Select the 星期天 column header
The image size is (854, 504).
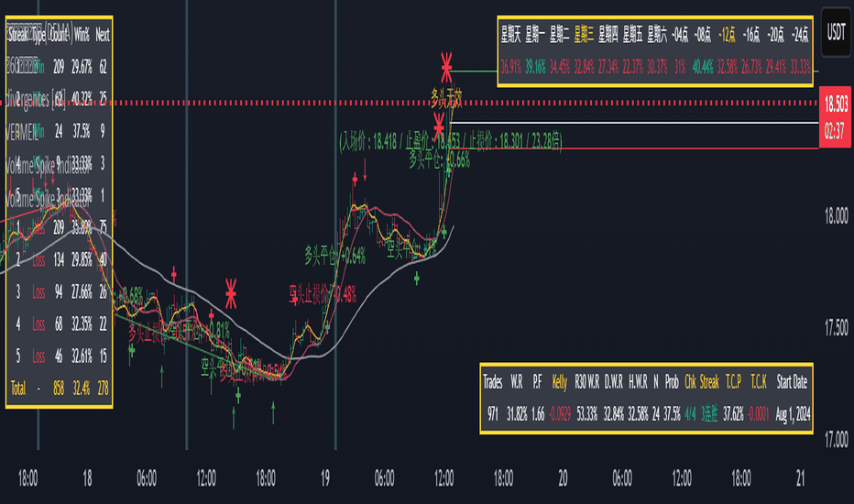[x=511, y=35]
